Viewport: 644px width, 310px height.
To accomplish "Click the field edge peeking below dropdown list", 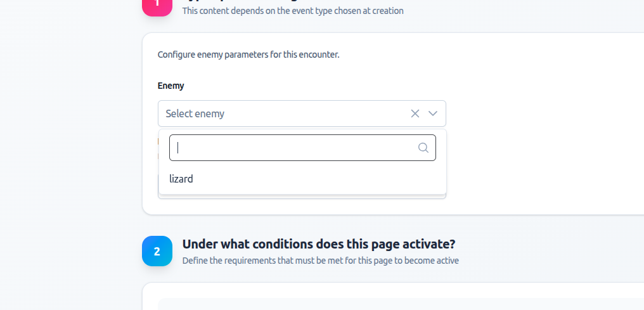I will (x=302, y=197).
